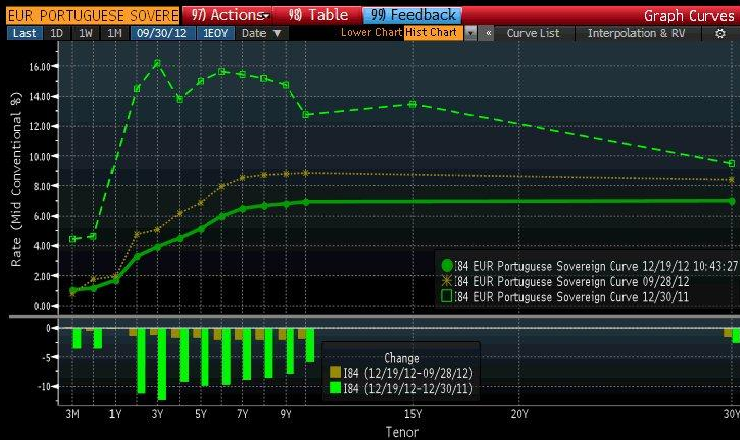Click the 30Y endpoint of the solid green curve

click(x=732, y=201)
